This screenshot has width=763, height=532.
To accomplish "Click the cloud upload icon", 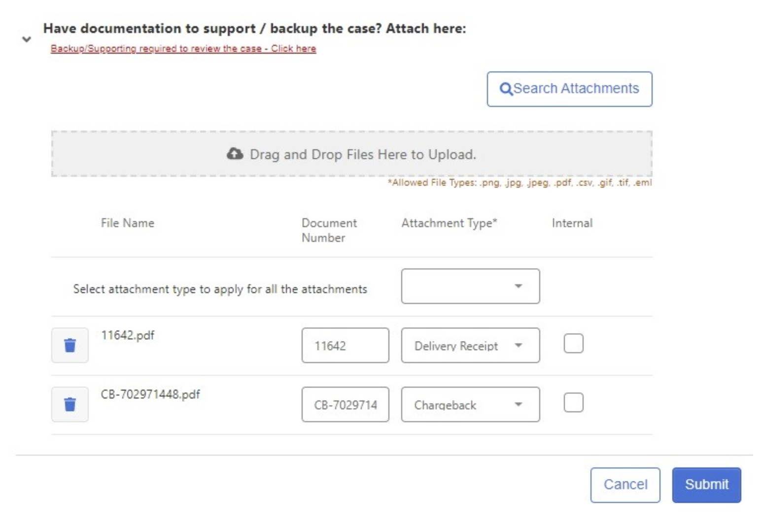I will click(x=235, y=154).
